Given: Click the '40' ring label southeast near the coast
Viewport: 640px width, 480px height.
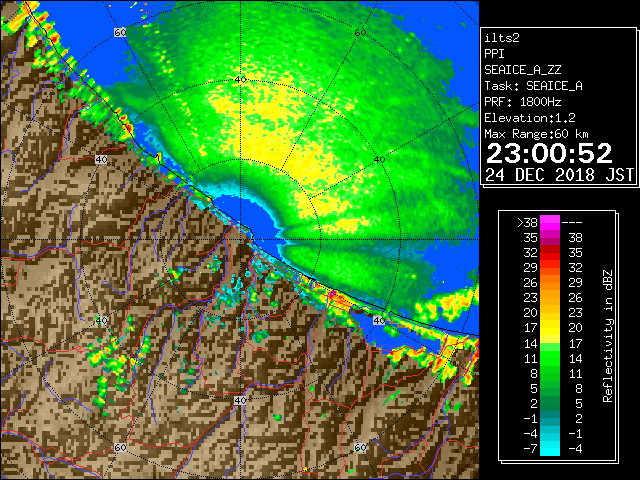Looking at the screenshot, I should 379,320.
